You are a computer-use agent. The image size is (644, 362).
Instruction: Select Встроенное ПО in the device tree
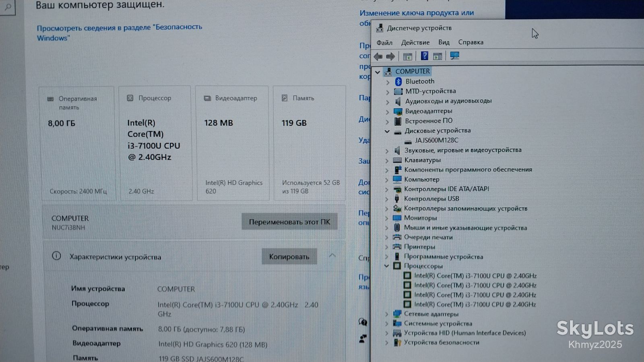(x=429, y=121)
